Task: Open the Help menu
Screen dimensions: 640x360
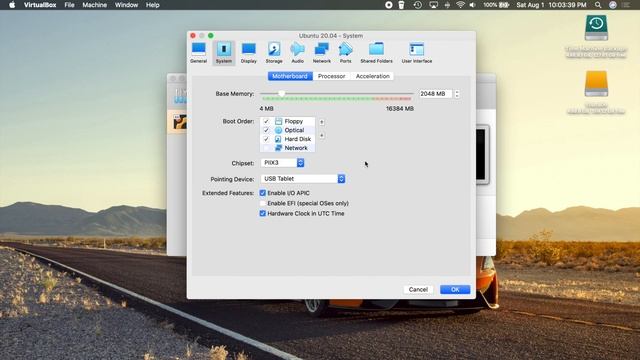Action: coord(153,5)
